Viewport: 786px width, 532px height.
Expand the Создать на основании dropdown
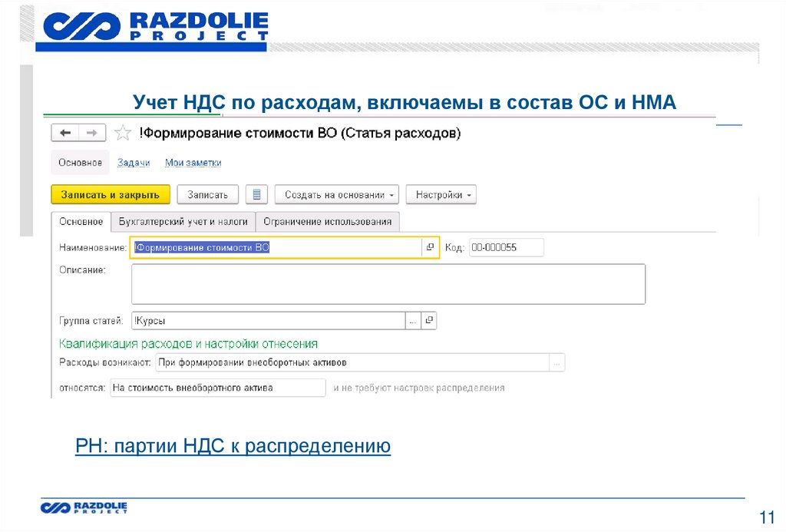coord(336,194)
